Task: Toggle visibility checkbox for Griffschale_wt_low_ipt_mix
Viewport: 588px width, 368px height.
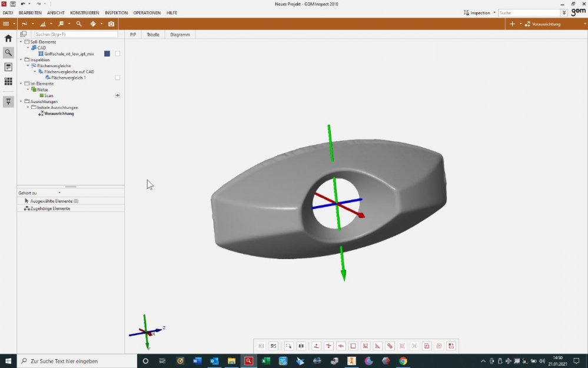Action: point(118,54)
